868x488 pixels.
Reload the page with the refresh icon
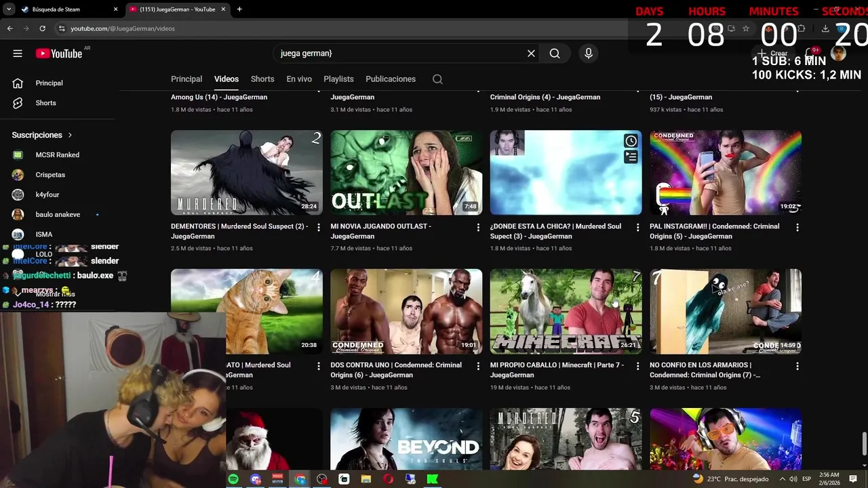point(42,28)
